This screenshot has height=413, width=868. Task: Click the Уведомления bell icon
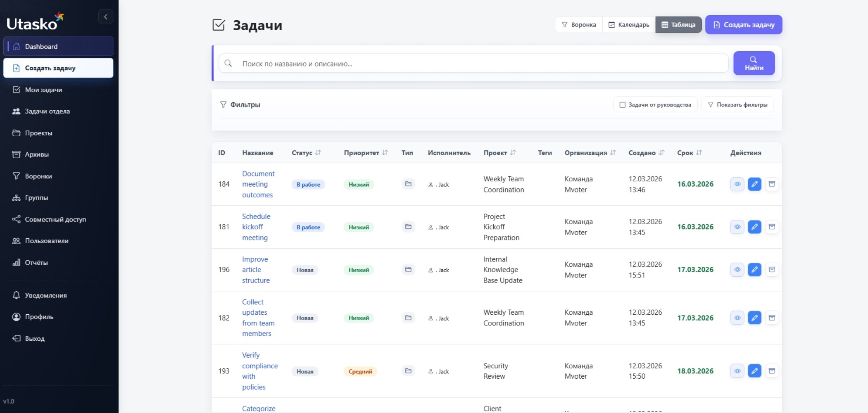[17, 295]
